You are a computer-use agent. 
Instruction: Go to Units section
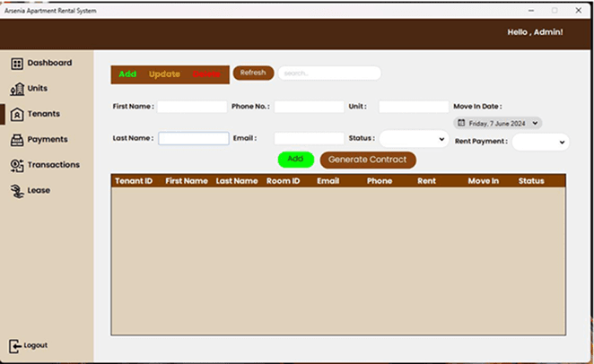[38, 88]
